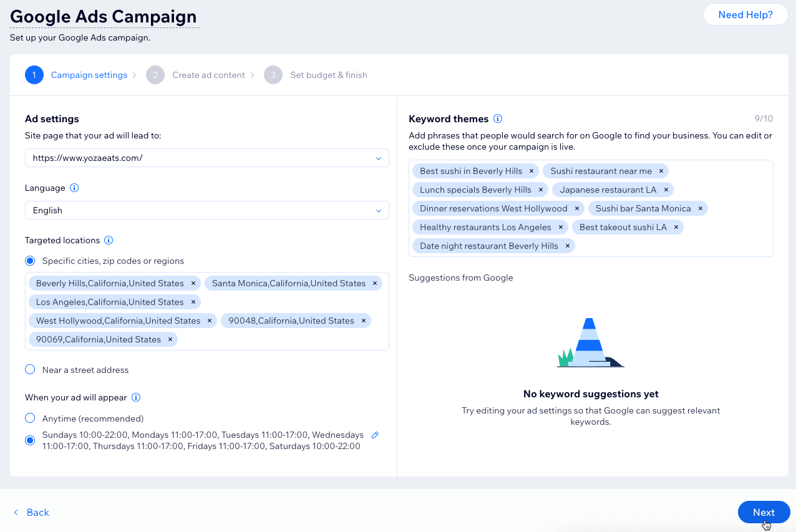Select 'Anytime (recommended)' schedule option

pos(30,418)
